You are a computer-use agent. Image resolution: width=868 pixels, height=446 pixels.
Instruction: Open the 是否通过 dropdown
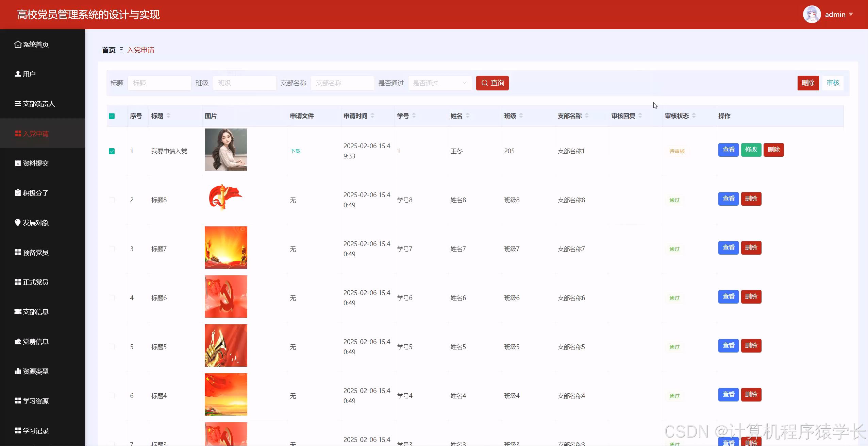[x=439, y=83]
